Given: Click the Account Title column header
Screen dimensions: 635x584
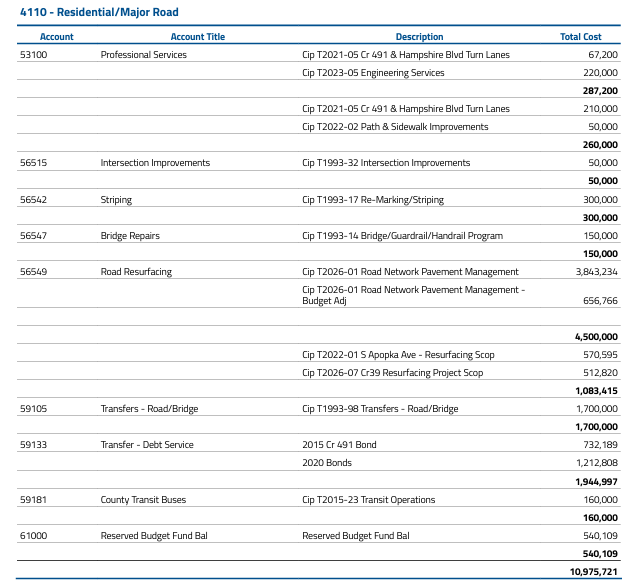Looking at the screenshot, I should (198, 37).
